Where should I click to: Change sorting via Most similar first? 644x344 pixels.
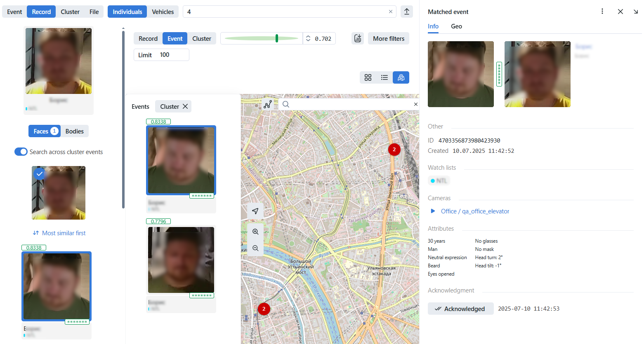pyautogui.click(x=59, y=233)
